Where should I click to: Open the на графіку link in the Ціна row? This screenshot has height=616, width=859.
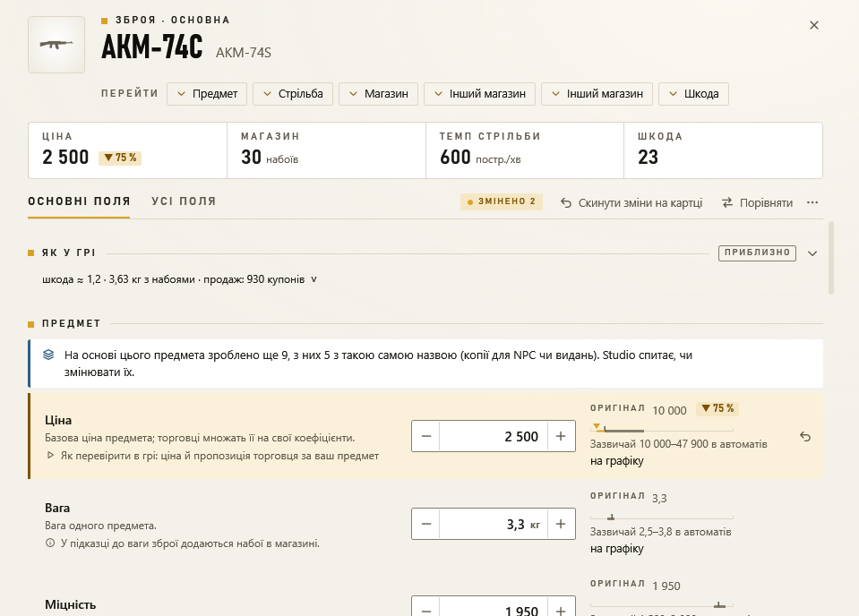(x=617, y=461)
